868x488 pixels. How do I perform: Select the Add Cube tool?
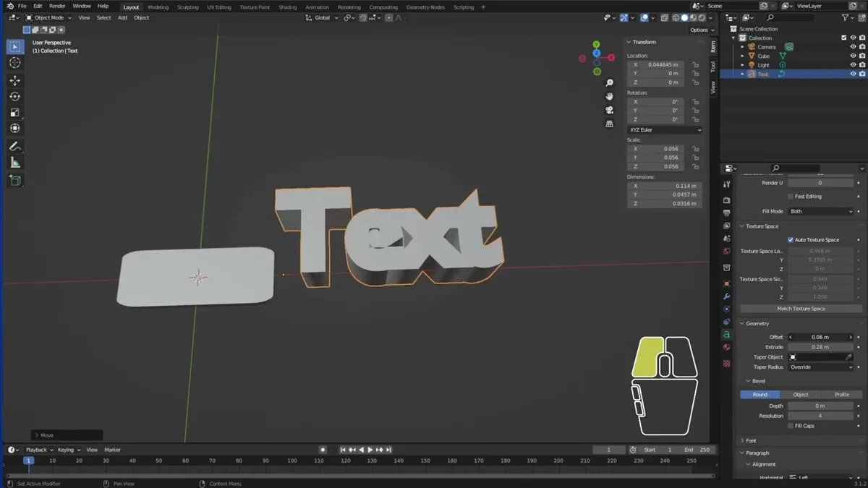pyautogui.click(x=15, y=180)
